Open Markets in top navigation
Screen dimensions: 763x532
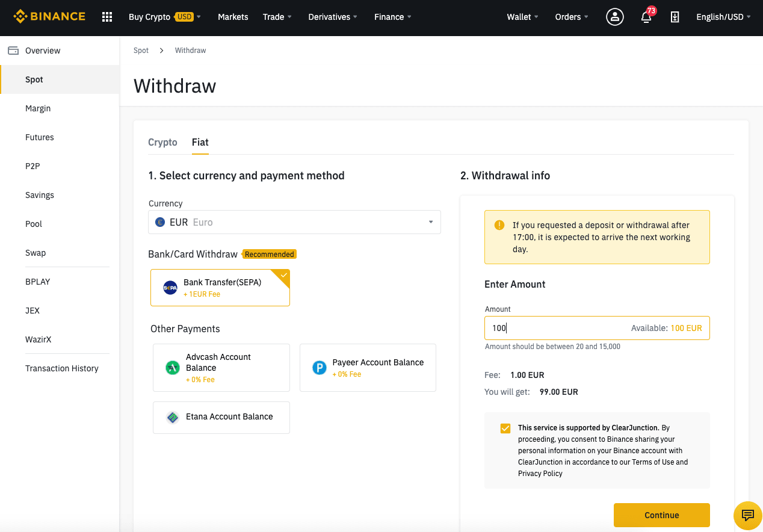(x=233, y=17)
